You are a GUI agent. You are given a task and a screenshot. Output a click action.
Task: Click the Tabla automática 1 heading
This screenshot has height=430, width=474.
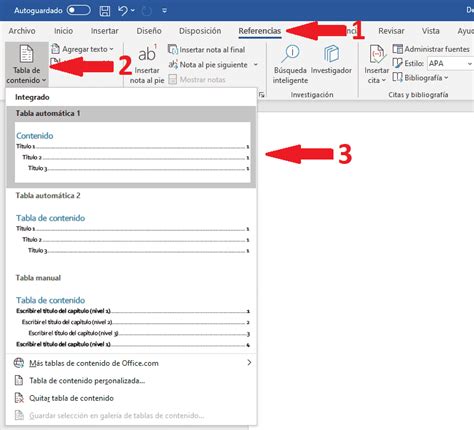click(48, 113)
